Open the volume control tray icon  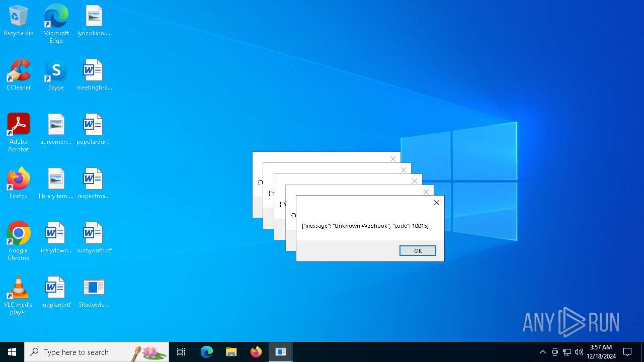coord(579,352)
